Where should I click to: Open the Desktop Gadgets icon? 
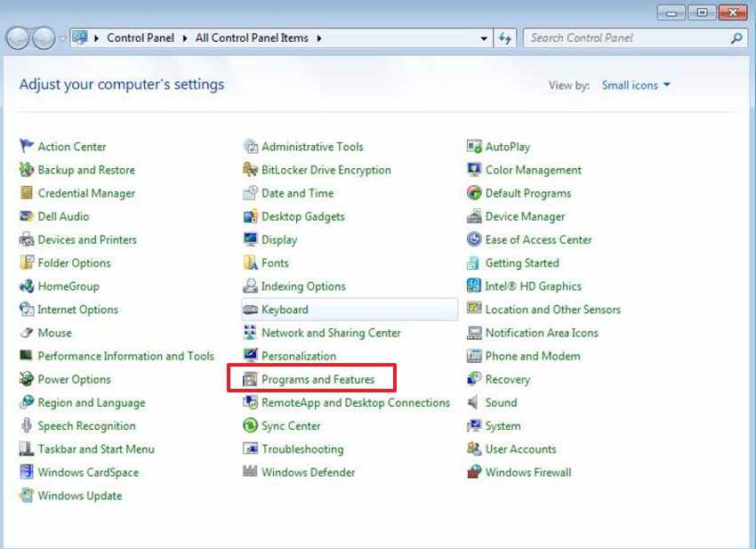[x=250, y=215]
